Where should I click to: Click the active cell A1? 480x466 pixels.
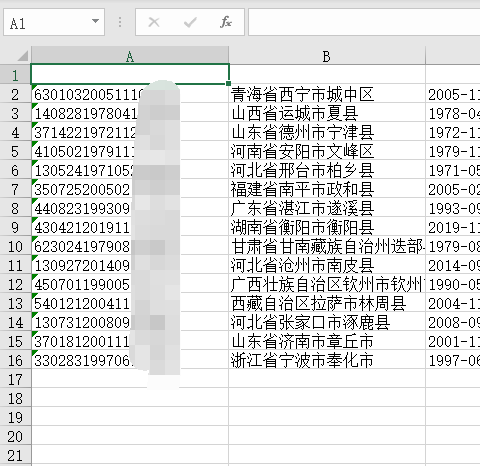(x=130, y=74)
